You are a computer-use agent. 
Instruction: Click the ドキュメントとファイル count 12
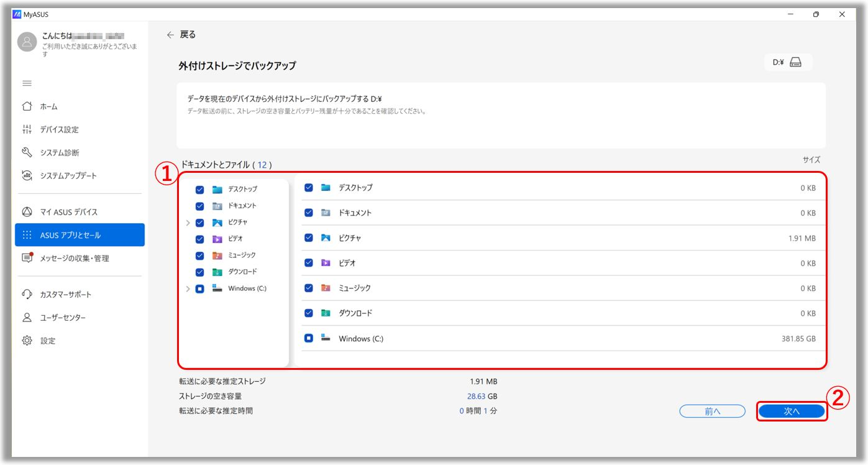262,165
